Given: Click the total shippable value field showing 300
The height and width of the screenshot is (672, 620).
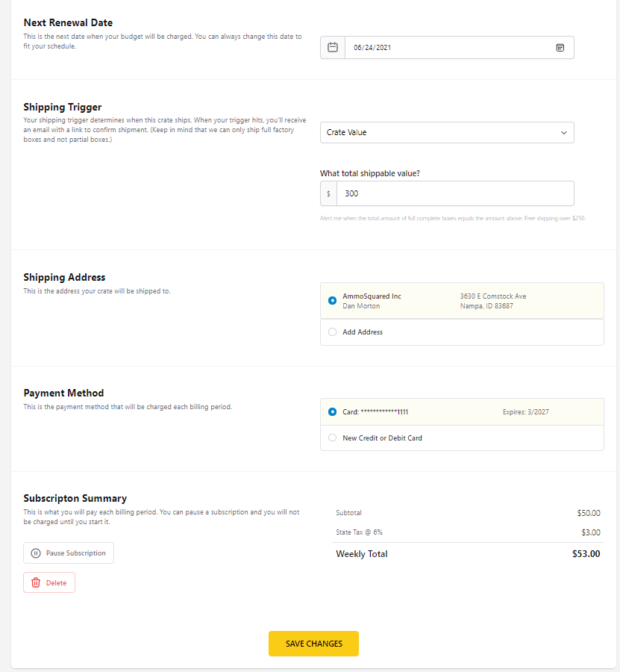Looking at the screenshot, I should pos(456,193).
